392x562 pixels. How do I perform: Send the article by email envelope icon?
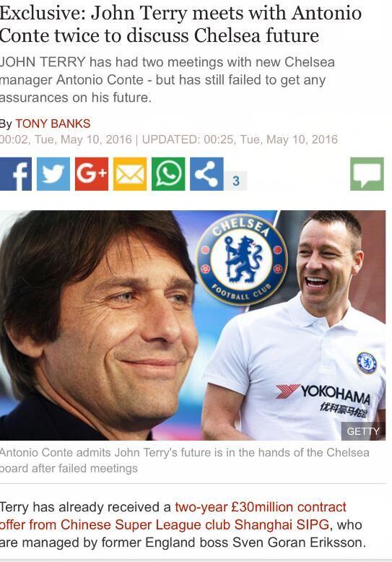[130, 174]
